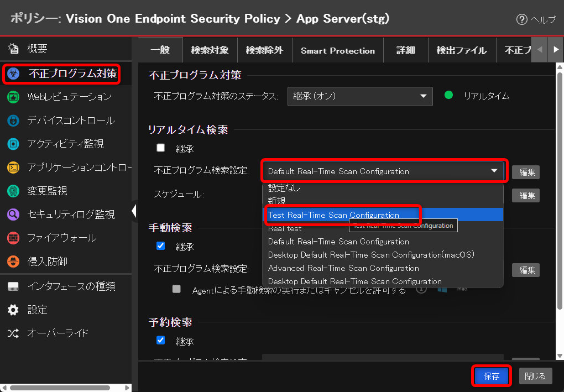Select Test Real-Time Scan Configuration option
Viewport: 564px width, 392px height.
383,215
